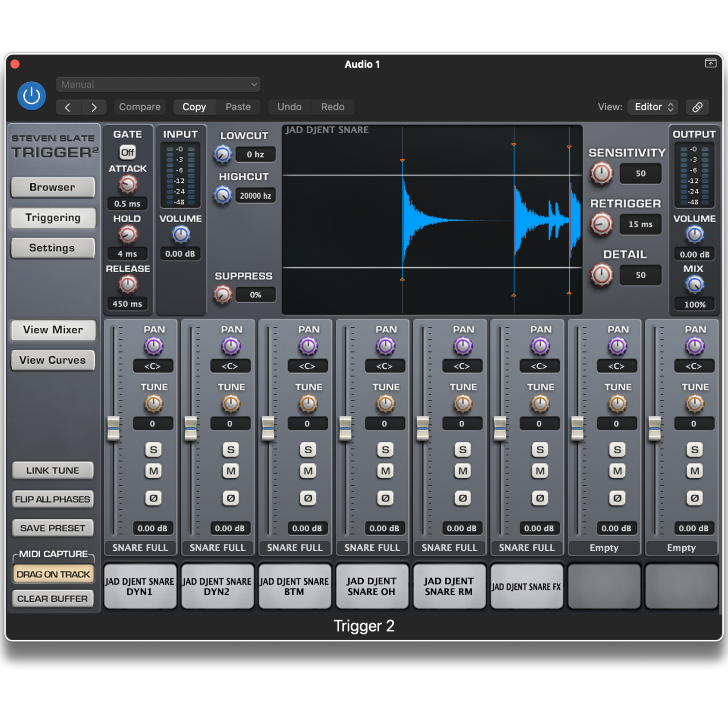
Task: Solo the DYN1 snare channel
Action: pos(153,450)
